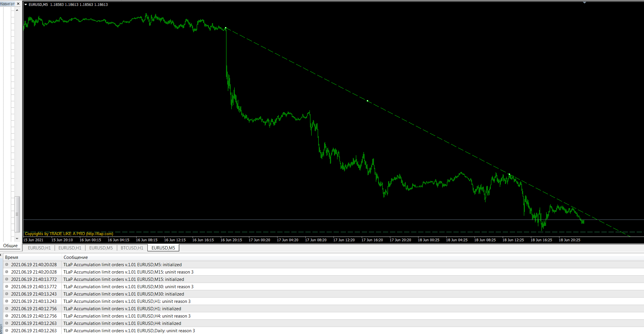Image resolution: width=644 pixels, height=334 pixels.
Task: Click the Navigator scroll-down arrow
Action: (17, 239)
